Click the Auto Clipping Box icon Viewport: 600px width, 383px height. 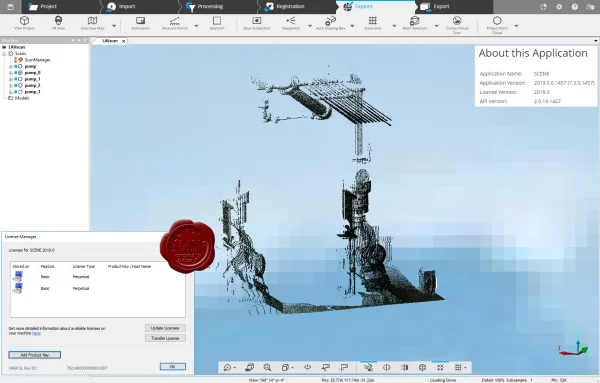[x=330, y=21]
